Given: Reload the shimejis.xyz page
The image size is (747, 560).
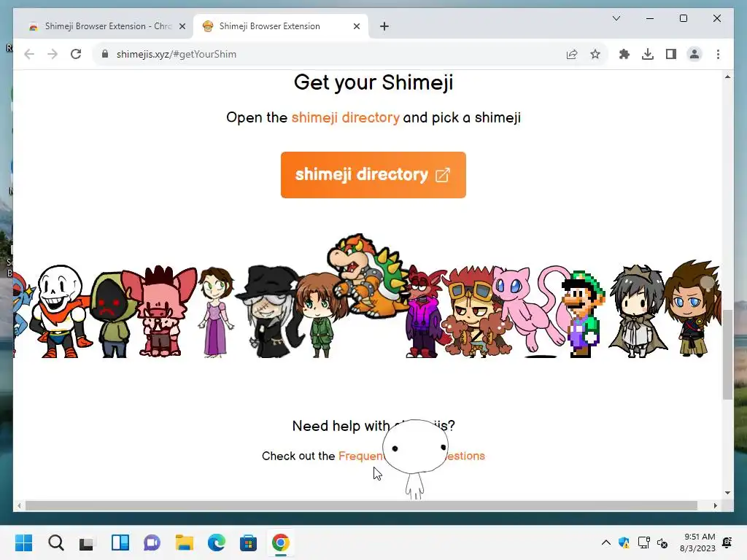Looking at the screenshot, I should 76,54.
